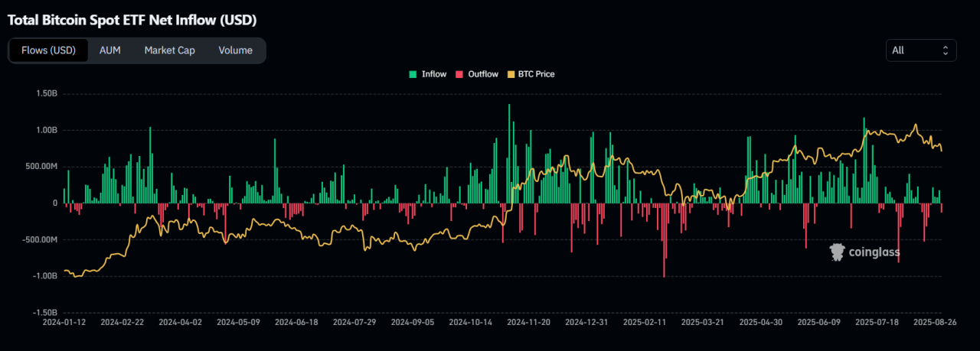
Task: Click the 2024-11-20 date axis label
Action: (528, 323)
